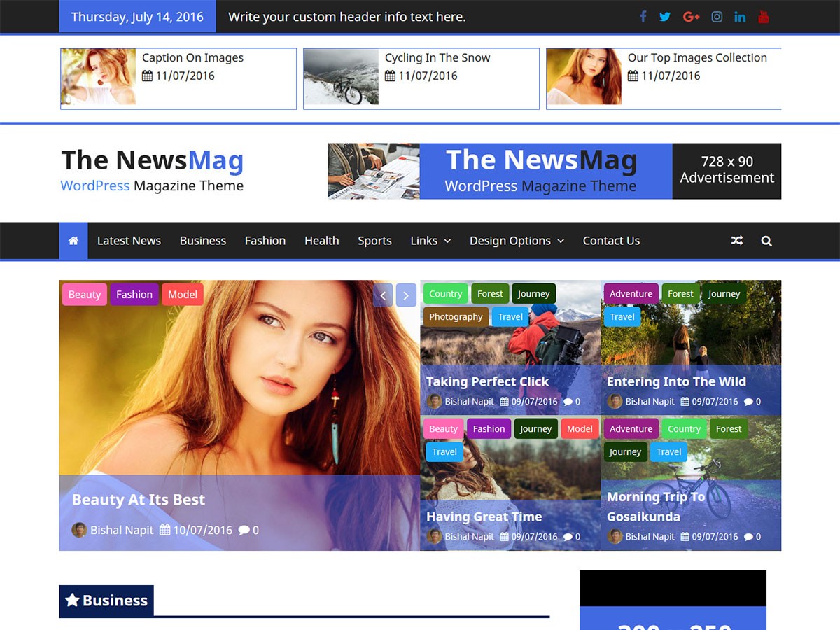The width and height of the screenshot is (840, 630).
Task: Open the 'Cycling In The Snow' article link
Action: click(437, 58)
